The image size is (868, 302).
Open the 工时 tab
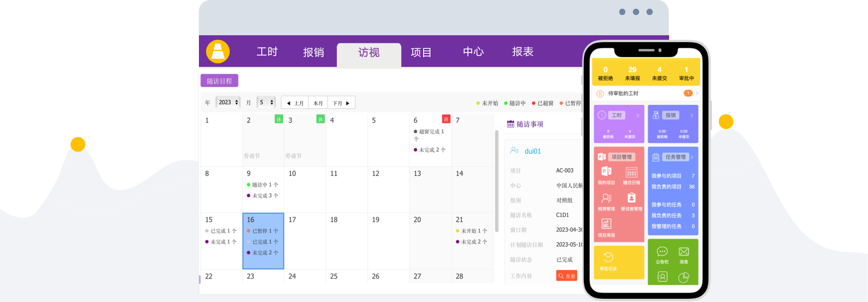point(267,52)
